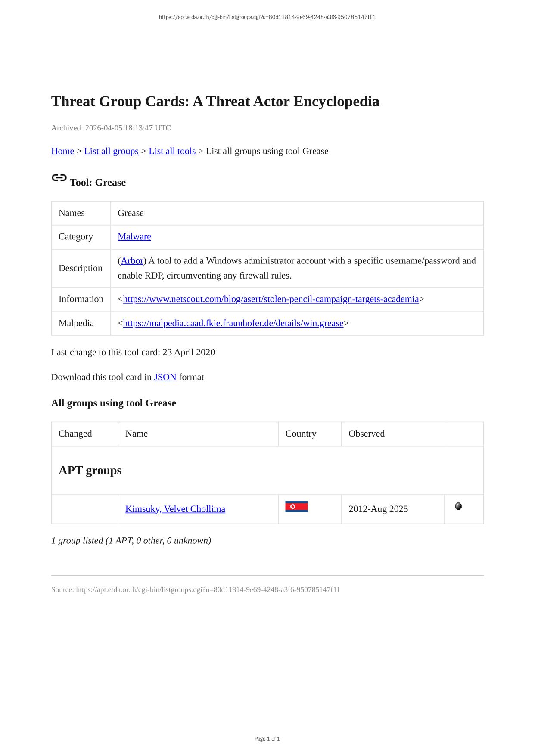The height and width of the screenshot is (756, 535).
Task: Open the Kimsuky, Velvet Chollima group
Action: pos(175,509)
